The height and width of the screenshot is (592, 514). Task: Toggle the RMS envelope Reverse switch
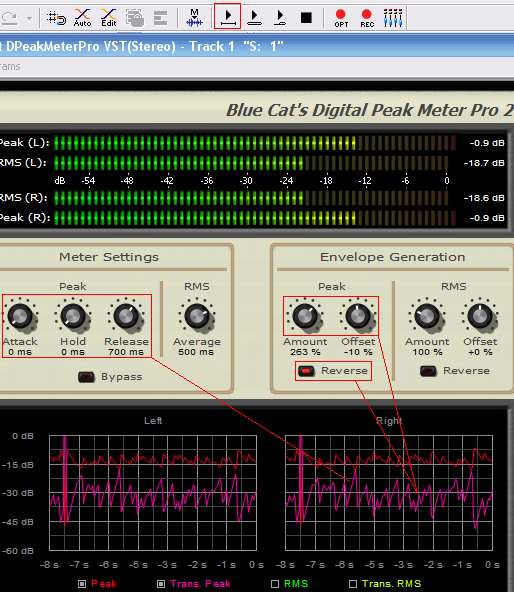pyautogui.click(x=428, y=371)
